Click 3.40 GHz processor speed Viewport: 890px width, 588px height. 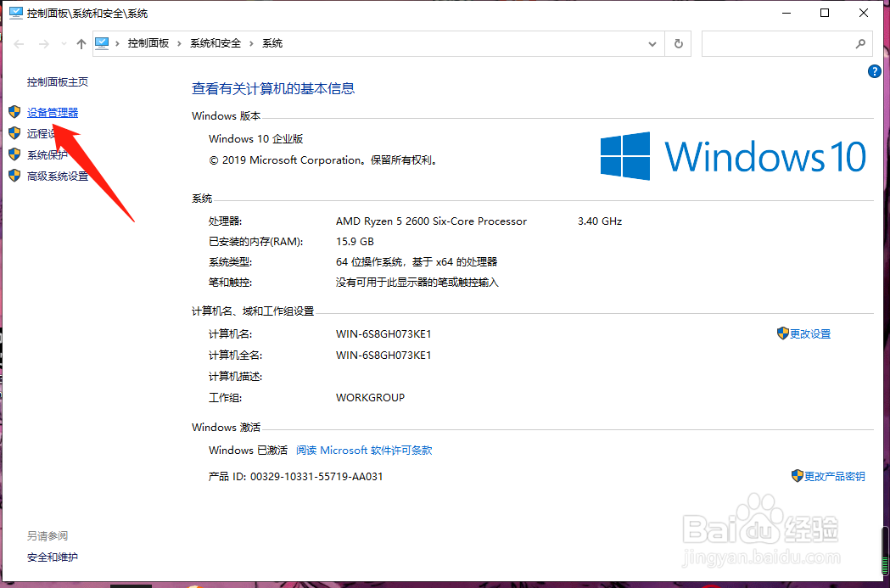tap(600, 221)
